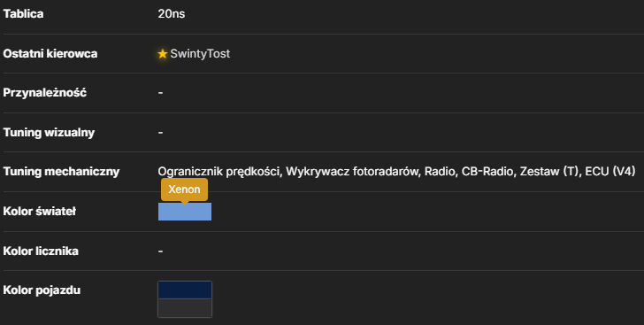Select the dark gray Kolor pojazdu swatch
Viewport: 644px width, 325px height.
tap(185, 307)
